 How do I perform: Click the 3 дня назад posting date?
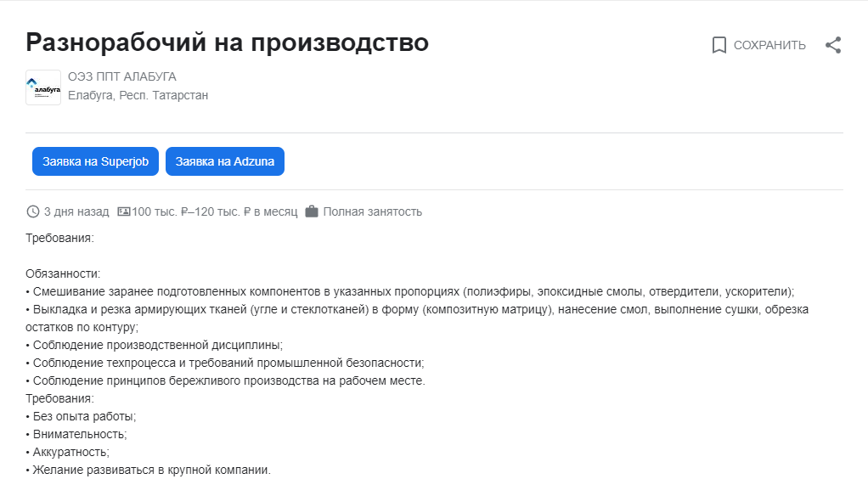tap(76, 211)
